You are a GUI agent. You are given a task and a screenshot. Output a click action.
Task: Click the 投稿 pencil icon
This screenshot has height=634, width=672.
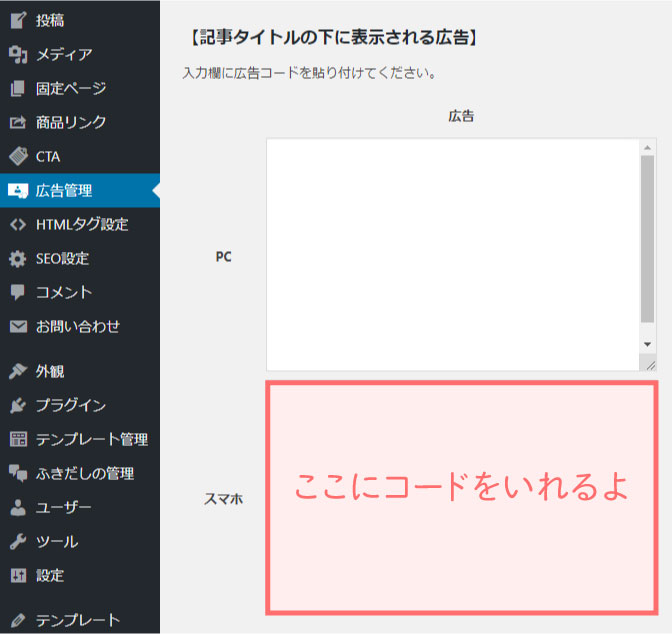pos(18,20)
